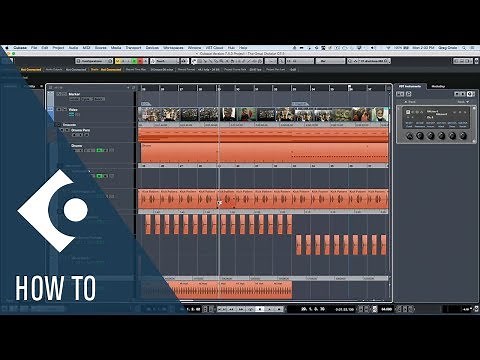Open the Workspaces menu
The height and width of the screenshot is (360, 480).
tap(173, 48)
